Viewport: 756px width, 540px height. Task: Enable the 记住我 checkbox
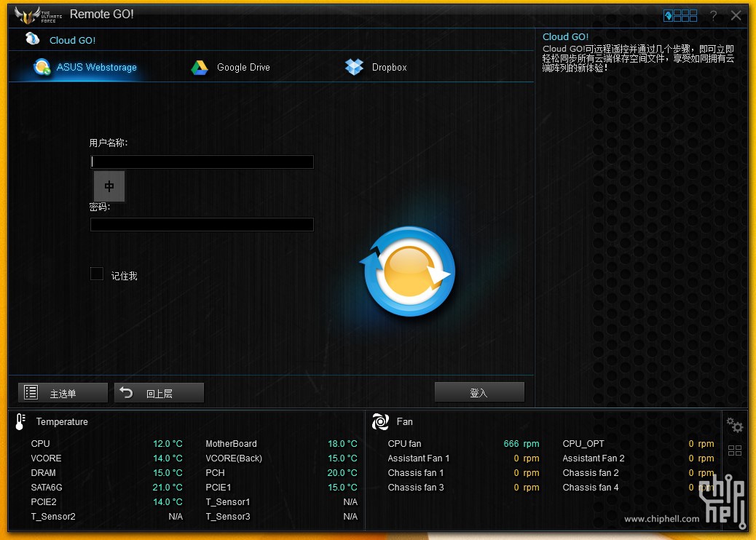97,274
